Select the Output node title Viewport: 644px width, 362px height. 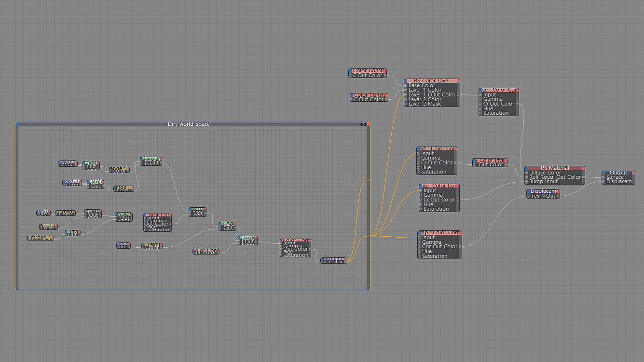[618, 173]
